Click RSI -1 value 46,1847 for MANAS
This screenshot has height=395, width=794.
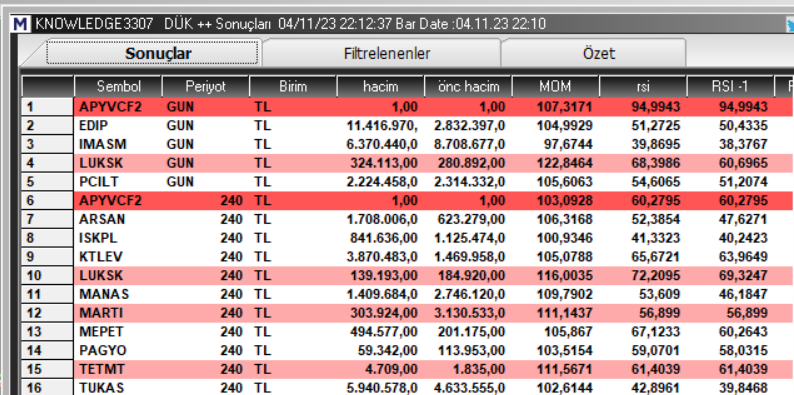pyautogui.click(x=743, y=294)
